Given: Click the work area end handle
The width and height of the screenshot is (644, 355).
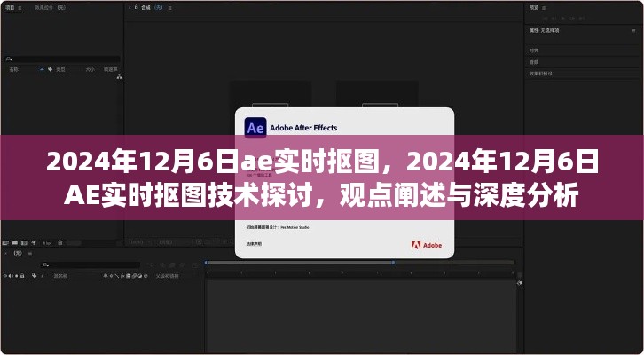Looking at the screenshot, I should 393,262.
